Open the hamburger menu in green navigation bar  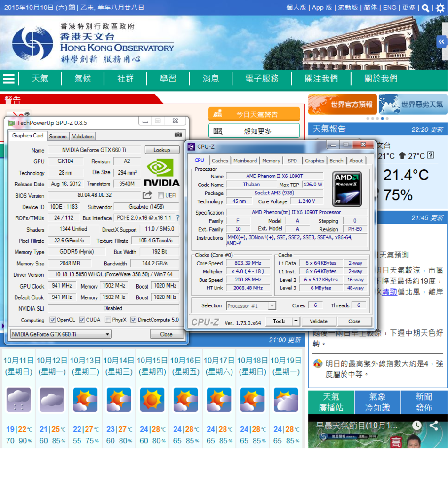8,79
